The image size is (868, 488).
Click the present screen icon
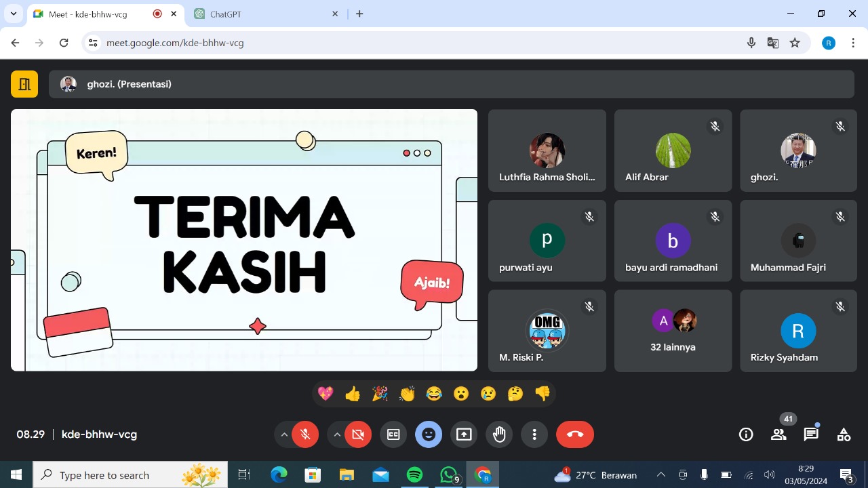[464, 434]
